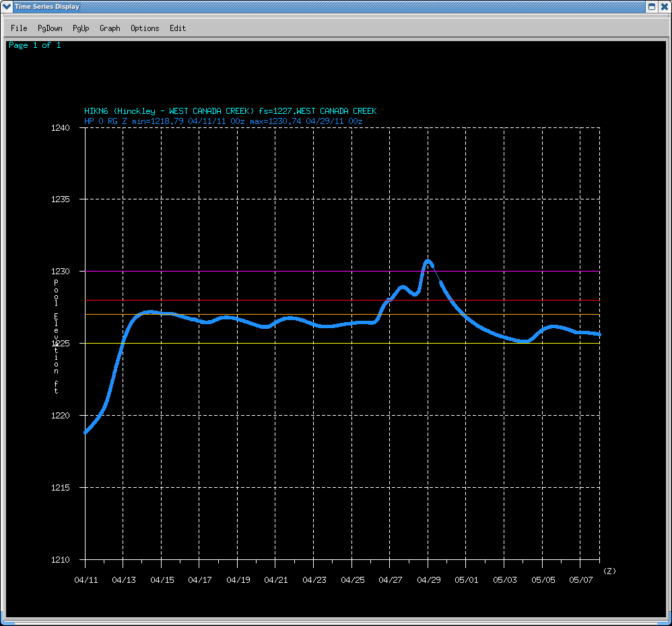The height and width of the screenshot is (626, 672).
Task: Click the curve end point after 05/07
Action: pyautogui.click(x=599, y=334)
